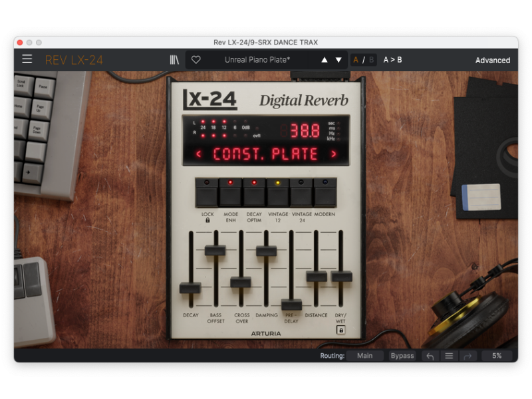Click the A > B copy button

(x=392, y=60)
